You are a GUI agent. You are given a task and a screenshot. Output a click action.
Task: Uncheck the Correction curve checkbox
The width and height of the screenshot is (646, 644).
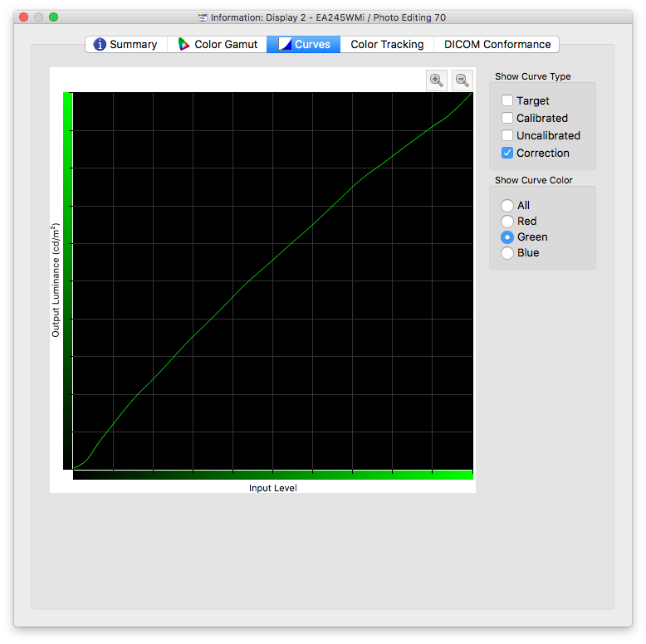507,153
